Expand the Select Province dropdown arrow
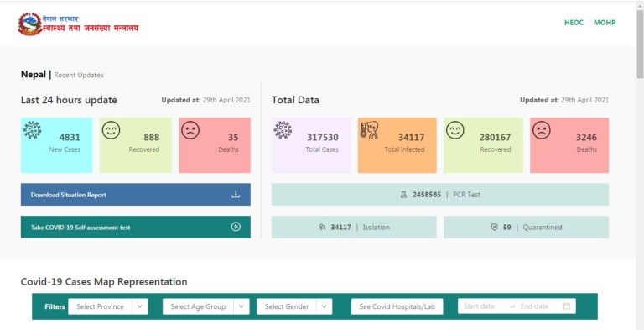This screenshot has width=644, height=330. tap(140, 306)
